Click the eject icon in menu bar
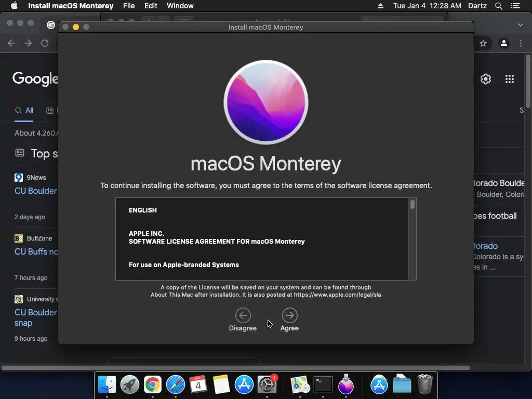The width and height of the screenshot is (532, 399). click(x=380, y=6)
